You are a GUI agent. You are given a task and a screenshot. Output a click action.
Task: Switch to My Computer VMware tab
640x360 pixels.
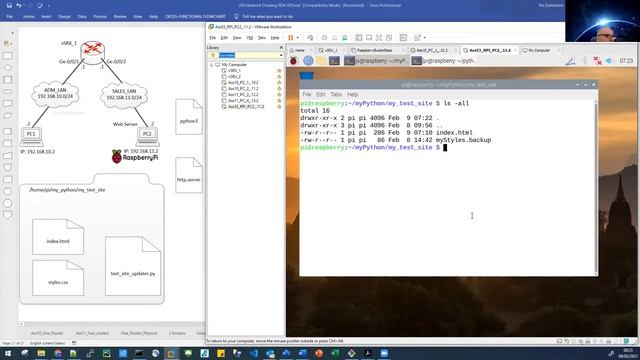tap(539, 50)
